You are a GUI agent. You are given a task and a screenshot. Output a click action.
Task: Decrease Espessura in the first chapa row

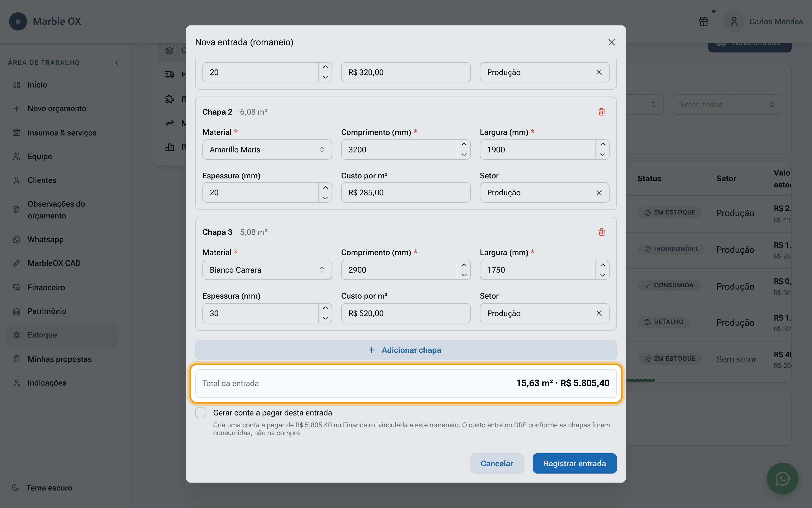(325, 77)
